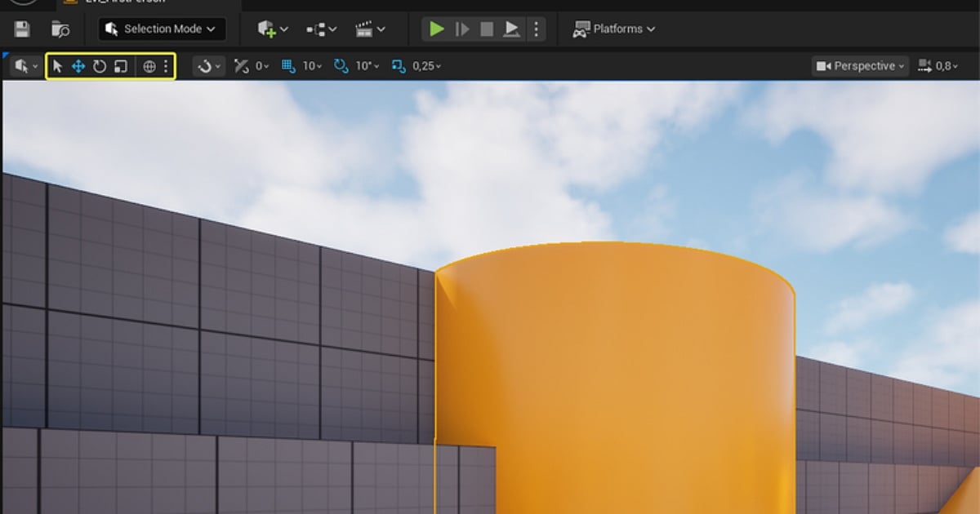Select the arrow Select objects tool

57,66
